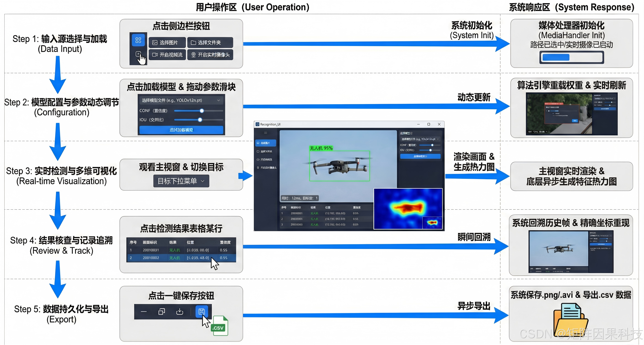Click the hamburger menu icon in Recognition_UI window
644x345 pixels.
(x=266, y=133)
